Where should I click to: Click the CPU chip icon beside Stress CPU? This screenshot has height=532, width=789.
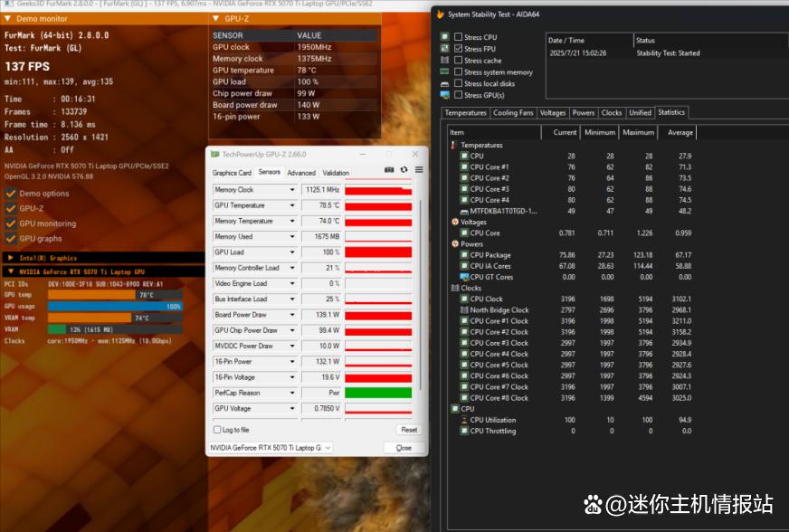pos(445,37)
